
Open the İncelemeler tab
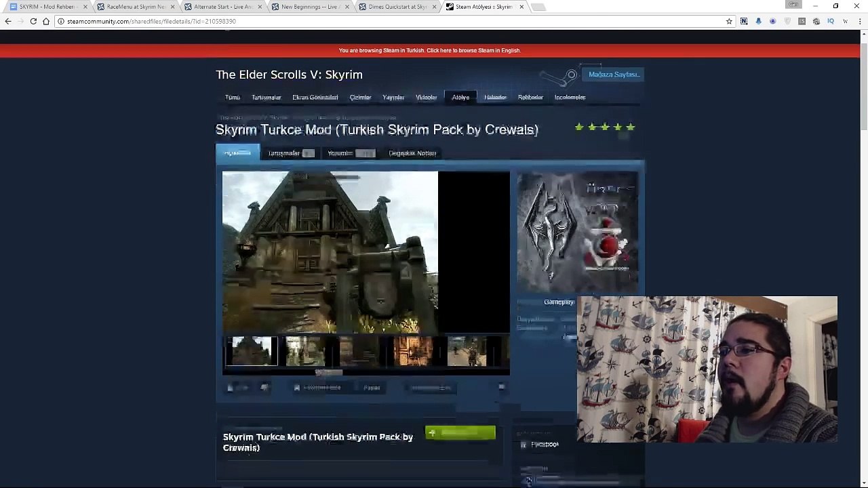570,98
